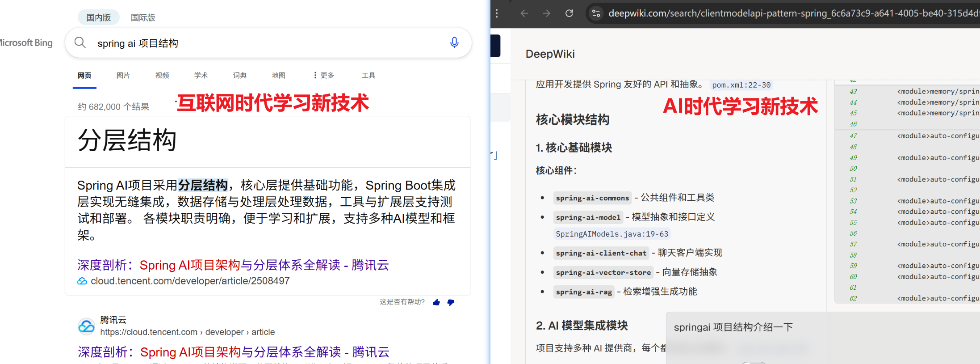Reload the DeepWiki browser page
The width and height of the screenshot is (980, 364).
point(569,13)
